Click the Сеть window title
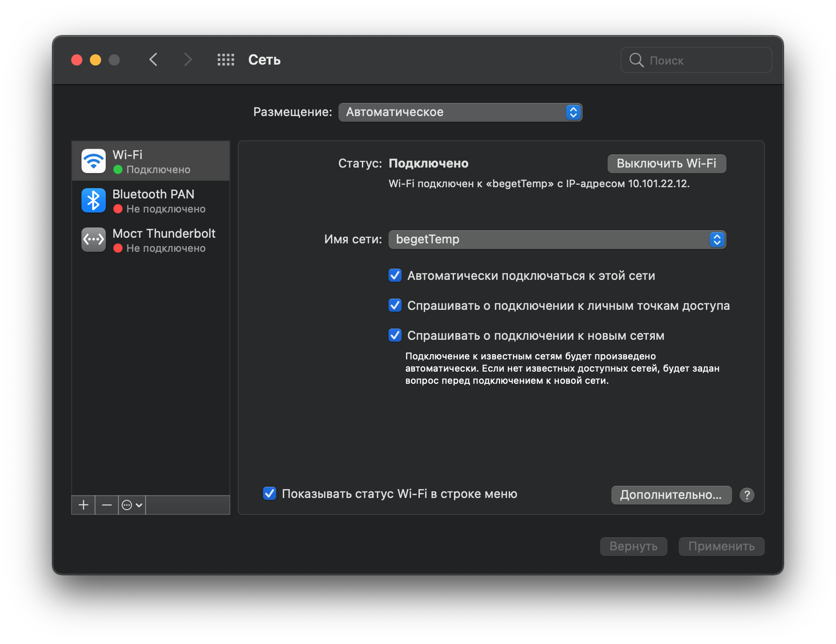836x644 pixels. tap(264, 60)
